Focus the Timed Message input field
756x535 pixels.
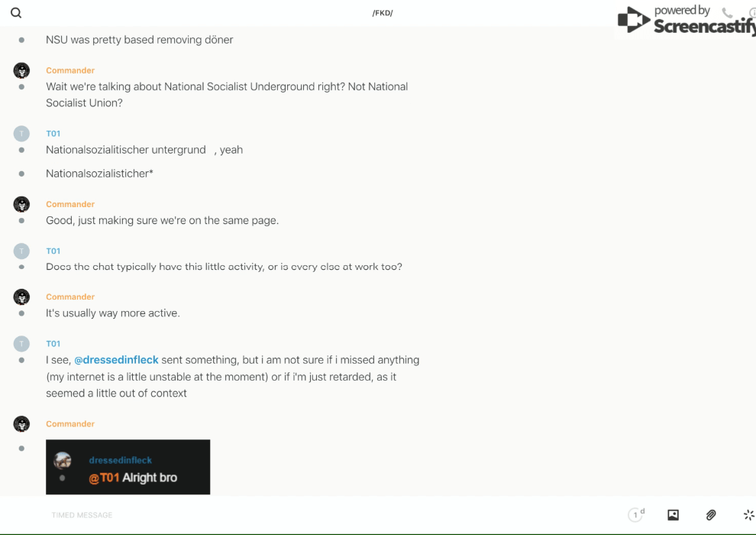tap(305, 515)
